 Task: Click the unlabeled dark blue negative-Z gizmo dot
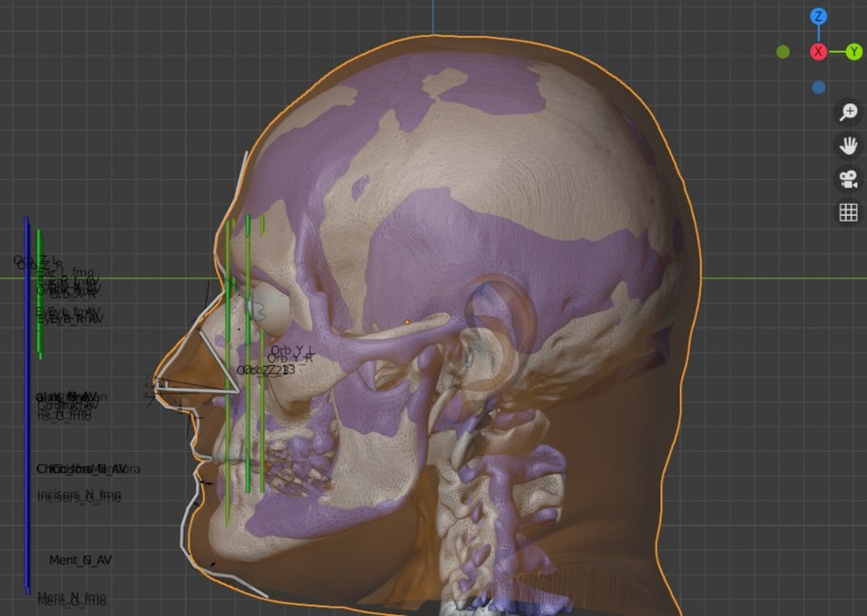pos(819,87)
